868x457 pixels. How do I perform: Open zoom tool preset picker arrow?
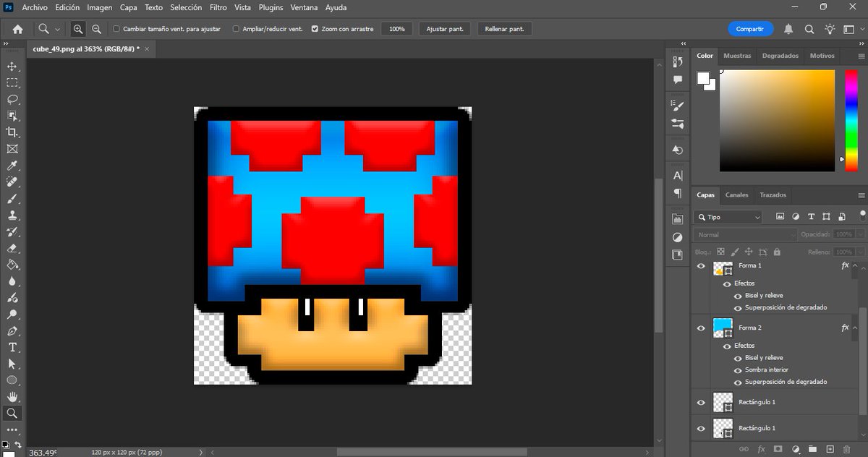tap(57, 29)
